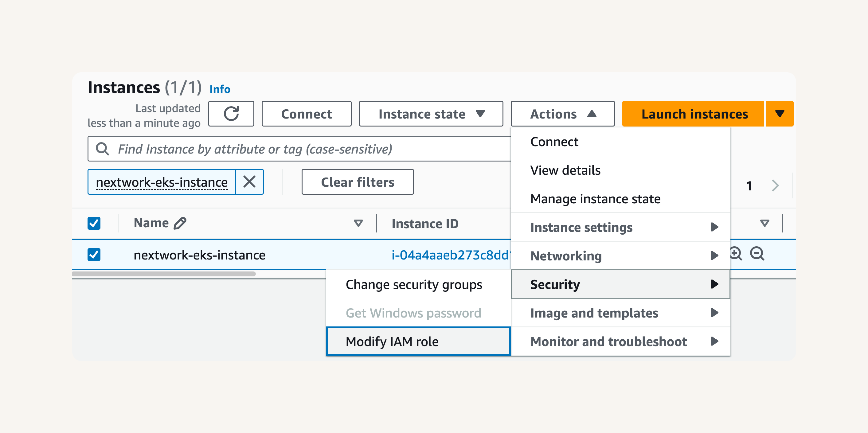Go to next page with the chevron
The height and width of the screenshot is (433, 868).
tap(775, 185)
